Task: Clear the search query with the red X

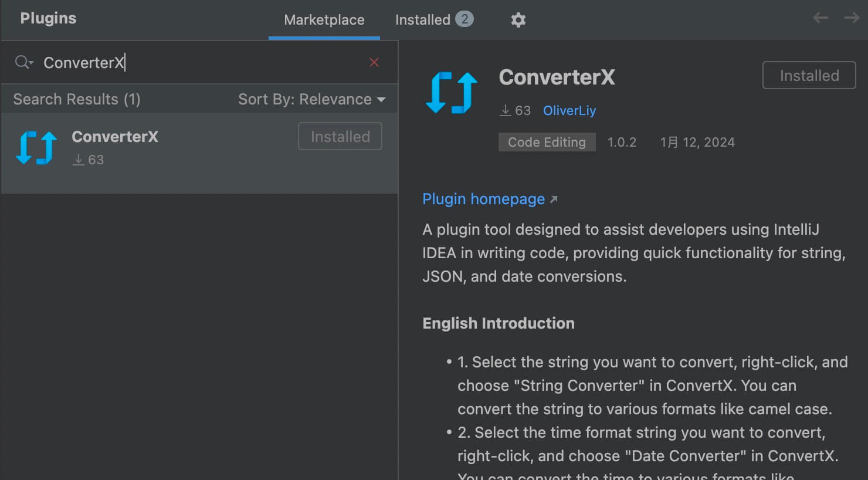Action: pos(374,62)
